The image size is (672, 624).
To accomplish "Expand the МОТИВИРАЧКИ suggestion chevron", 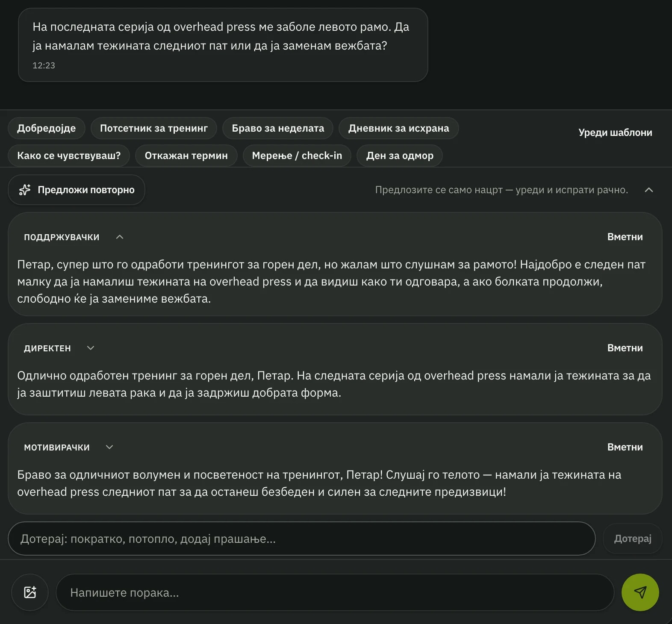I will (109, 447).
